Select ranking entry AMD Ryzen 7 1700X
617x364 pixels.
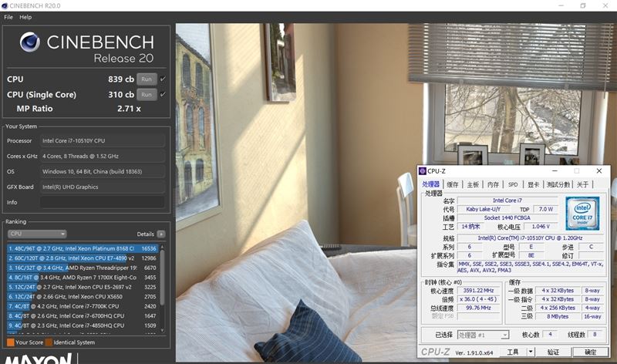[x=83, y=278]
